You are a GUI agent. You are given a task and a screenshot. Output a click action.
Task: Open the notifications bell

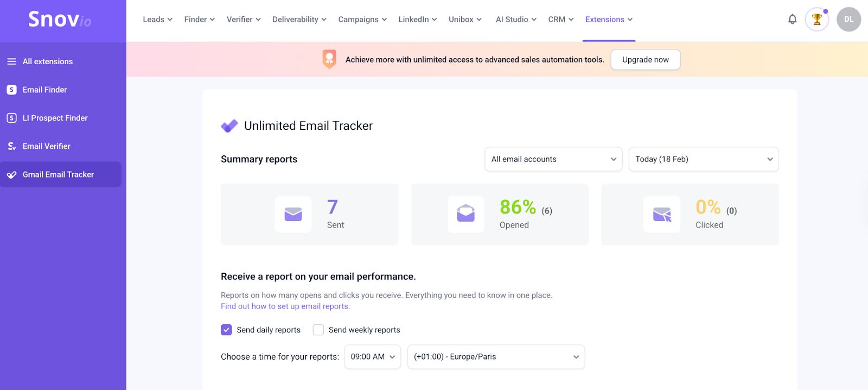click(x=793, y=20)
